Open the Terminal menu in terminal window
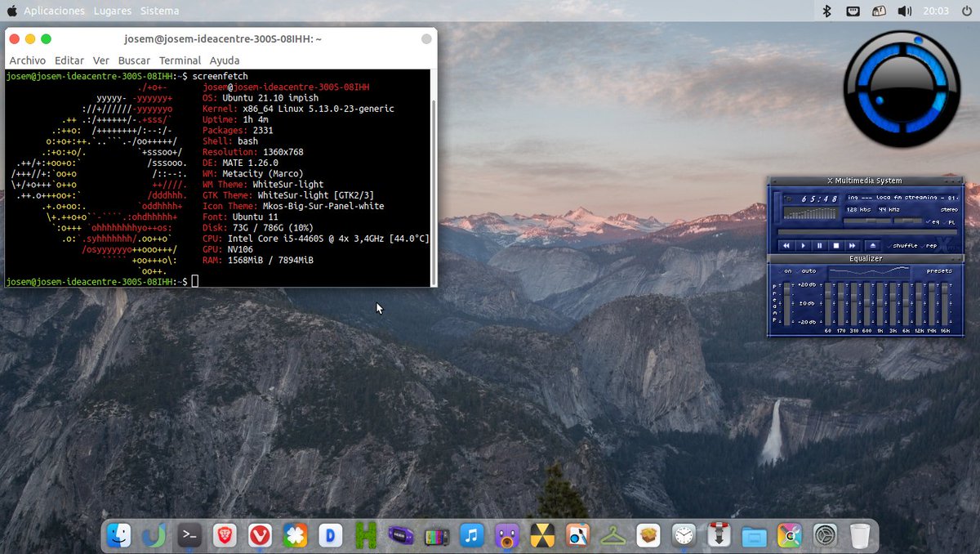 (x=180, y=60)
